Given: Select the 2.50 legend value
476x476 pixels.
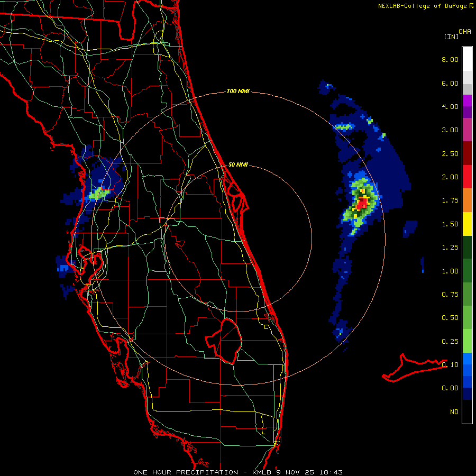Looking at the screenshot, I should [x=450, y=153].
